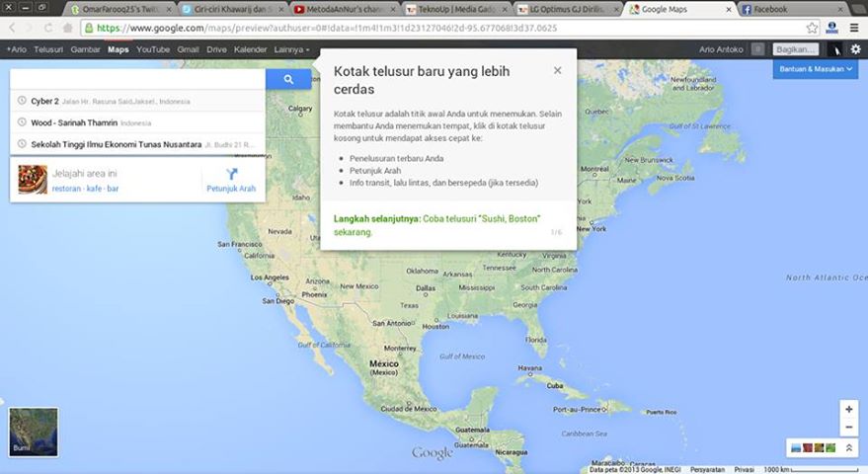Open the Lainnya dropdown menu

pos(291,49)
